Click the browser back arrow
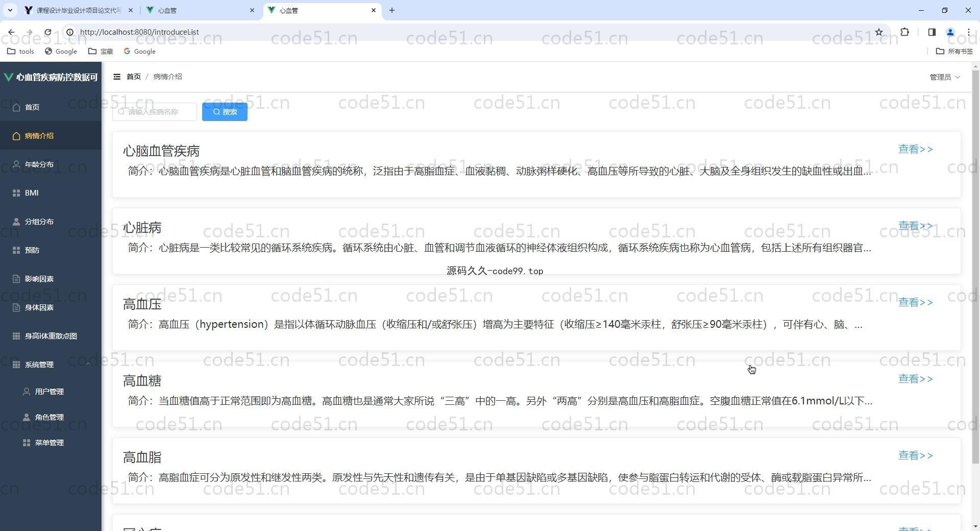The width and height of the screenshot is (980, 531). point(11,32)
